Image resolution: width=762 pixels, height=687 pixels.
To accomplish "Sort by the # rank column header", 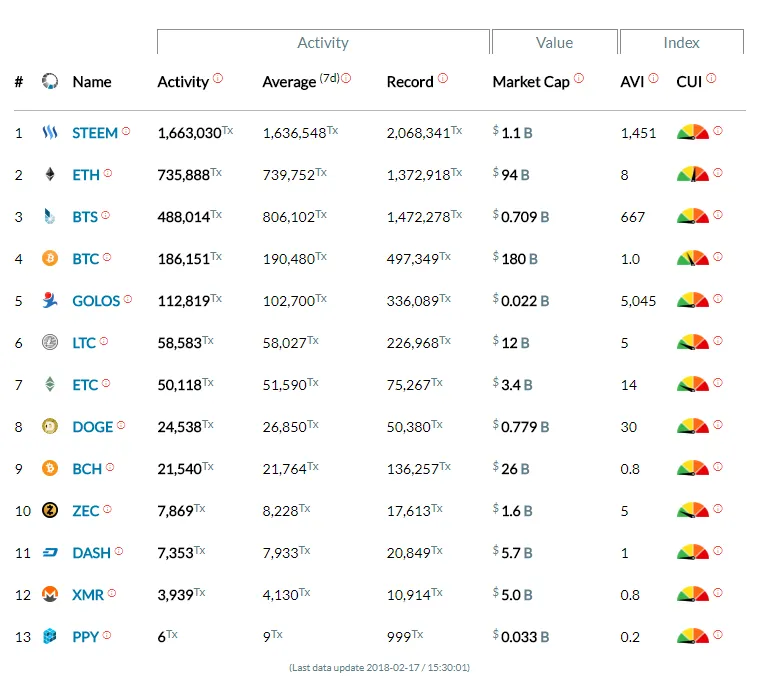I will (x=19, y=82).
